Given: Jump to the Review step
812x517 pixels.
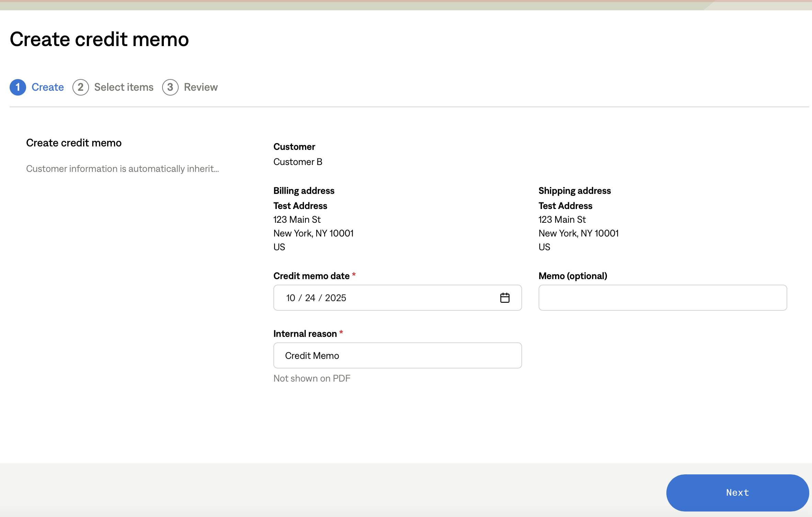Looking at the screenshot, I should (x=201, y=87).
